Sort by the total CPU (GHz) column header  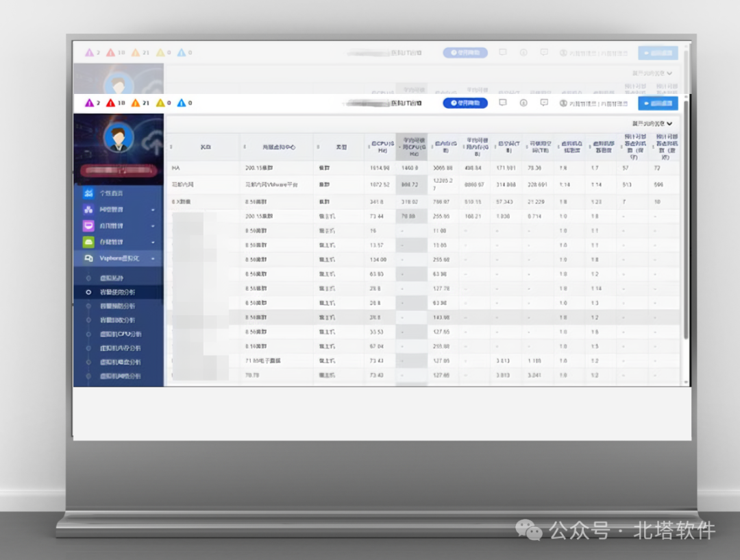(x=382, y=147)
